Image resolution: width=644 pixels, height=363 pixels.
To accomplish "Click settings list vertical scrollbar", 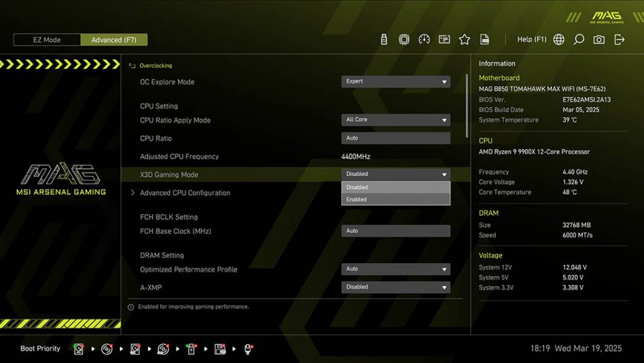I will point(467,106).
